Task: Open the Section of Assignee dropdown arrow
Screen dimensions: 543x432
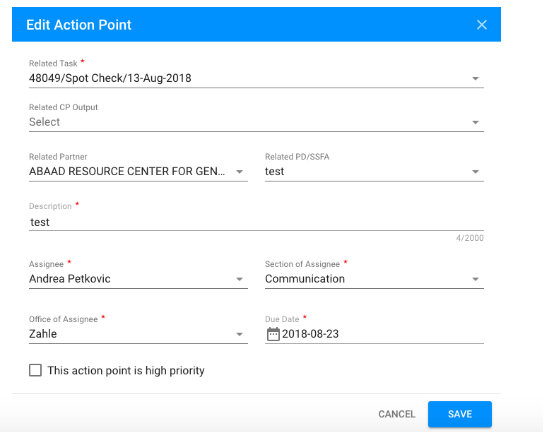Action: click(x=475, y=279)
